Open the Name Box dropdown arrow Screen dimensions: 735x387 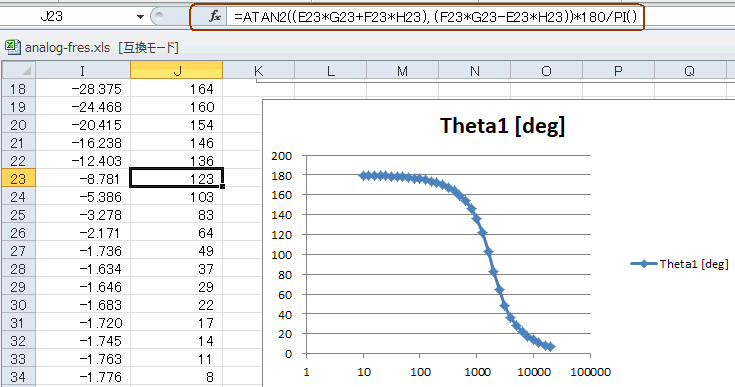(x=140, y=17)
